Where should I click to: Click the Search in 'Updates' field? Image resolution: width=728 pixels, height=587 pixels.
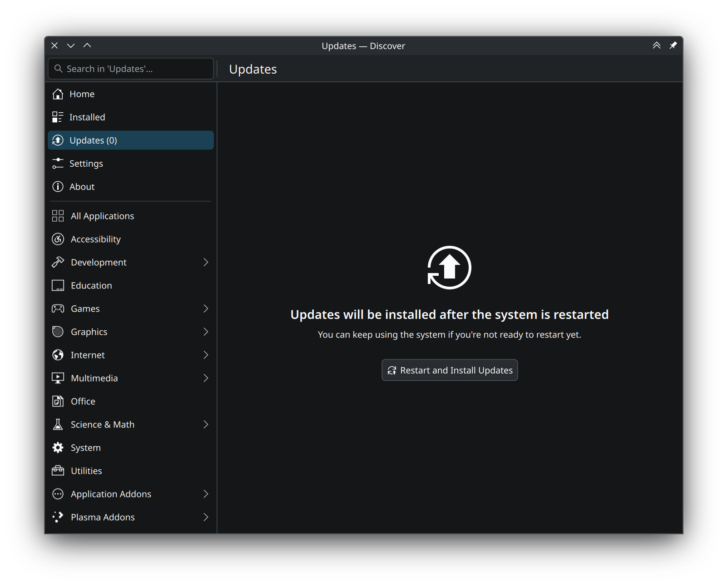[131, 69]
